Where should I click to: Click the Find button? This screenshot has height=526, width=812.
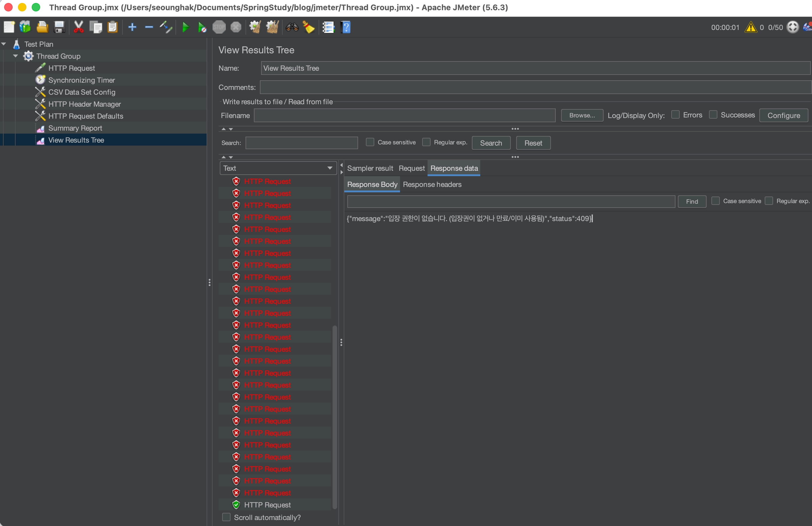tap(692, 201)
